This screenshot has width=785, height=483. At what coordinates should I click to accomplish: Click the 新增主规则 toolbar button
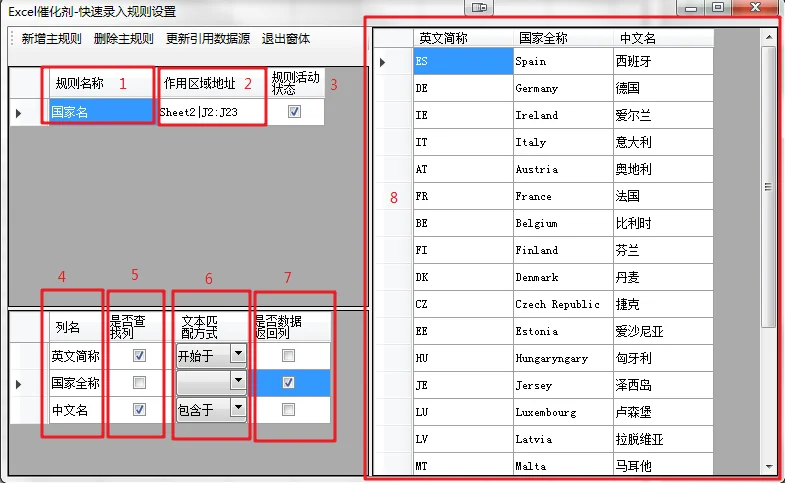pyautogui.click(x=51, y=39)
